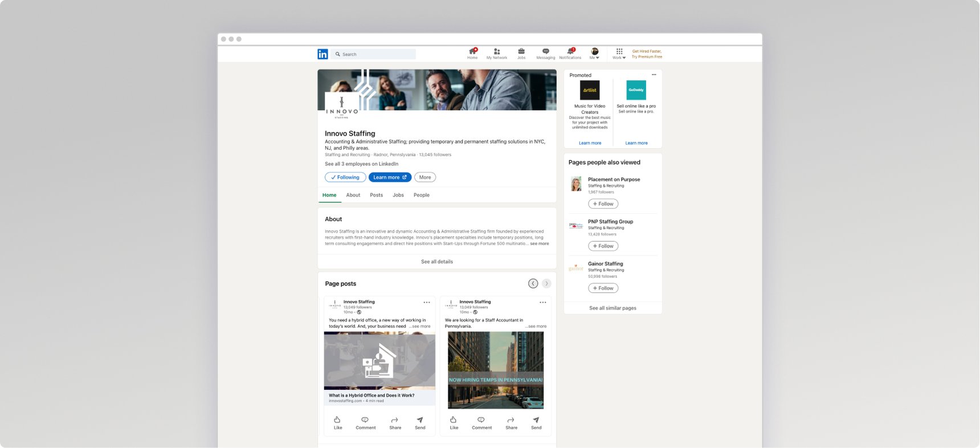The width and height of the screenshot is (980, 448).
Task: Switch to the People tab
Action: point(422,195)
